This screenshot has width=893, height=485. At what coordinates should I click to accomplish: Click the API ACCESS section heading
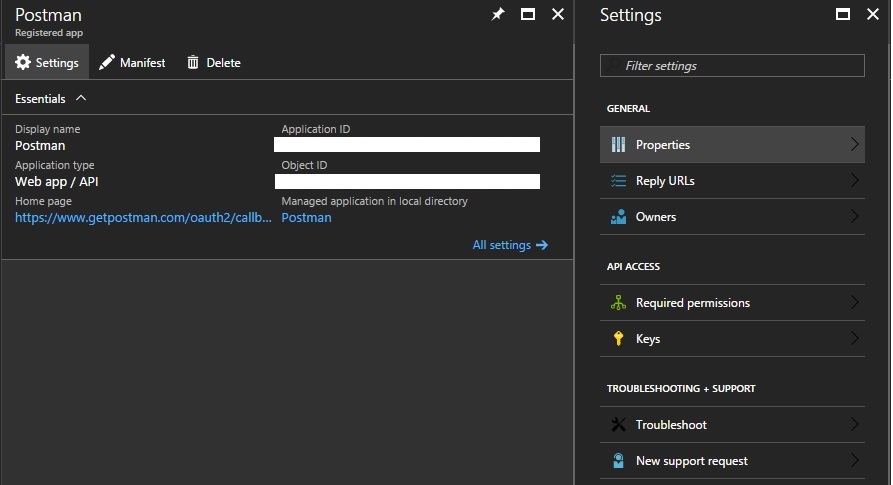633,266
